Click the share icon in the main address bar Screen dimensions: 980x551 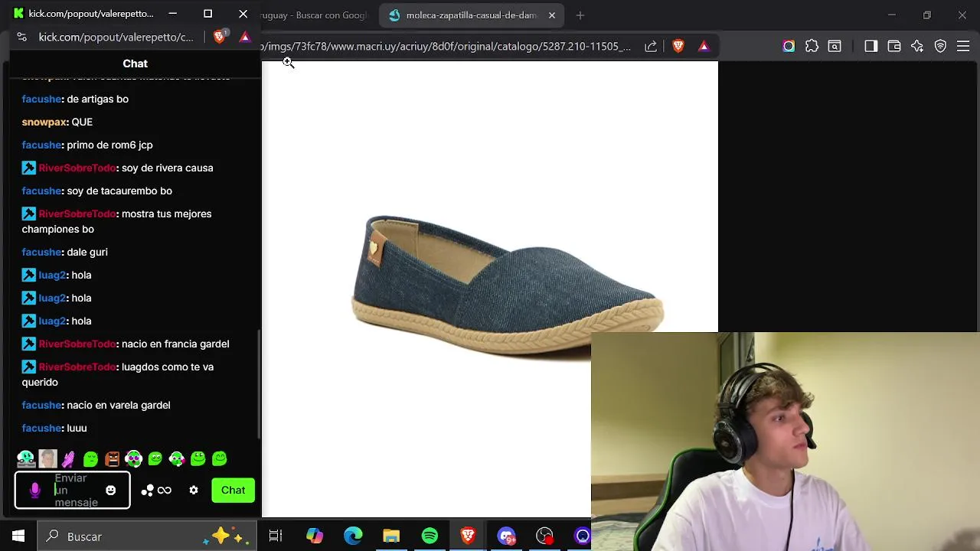click(651, 47)
